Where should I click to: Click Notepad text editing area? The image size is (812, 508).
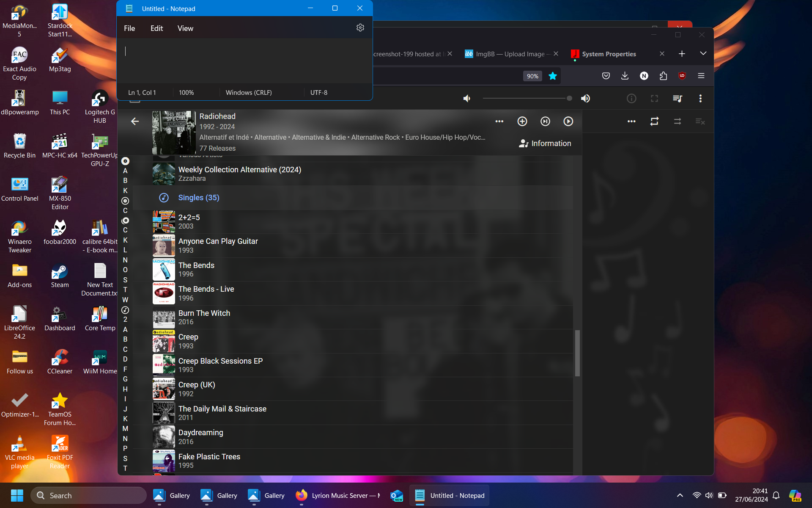point(244,61)
